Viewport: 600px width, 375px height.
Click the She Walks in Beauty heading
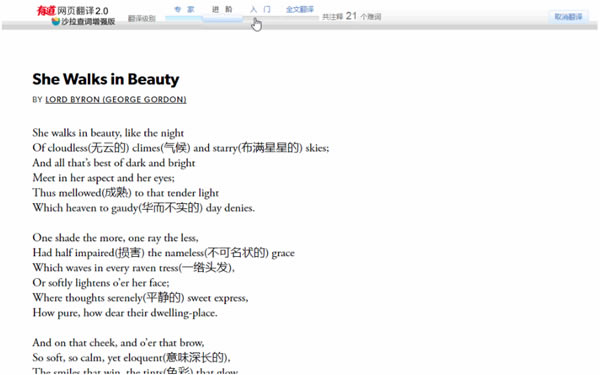pos(106,79)
